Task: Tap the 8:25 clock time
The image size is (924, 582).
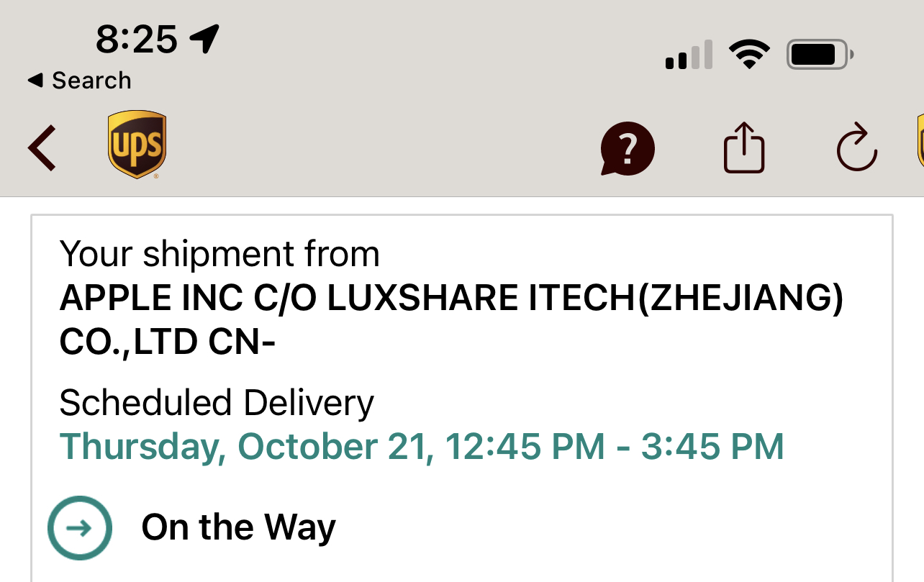Action: tap(137, 39)
